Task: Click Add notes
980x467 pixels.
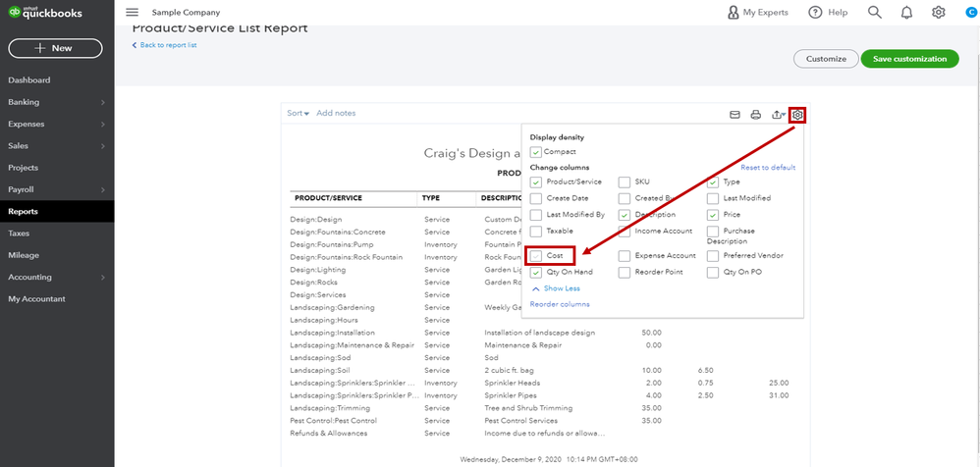Action: pyautogui.click(x=336, y=113)
